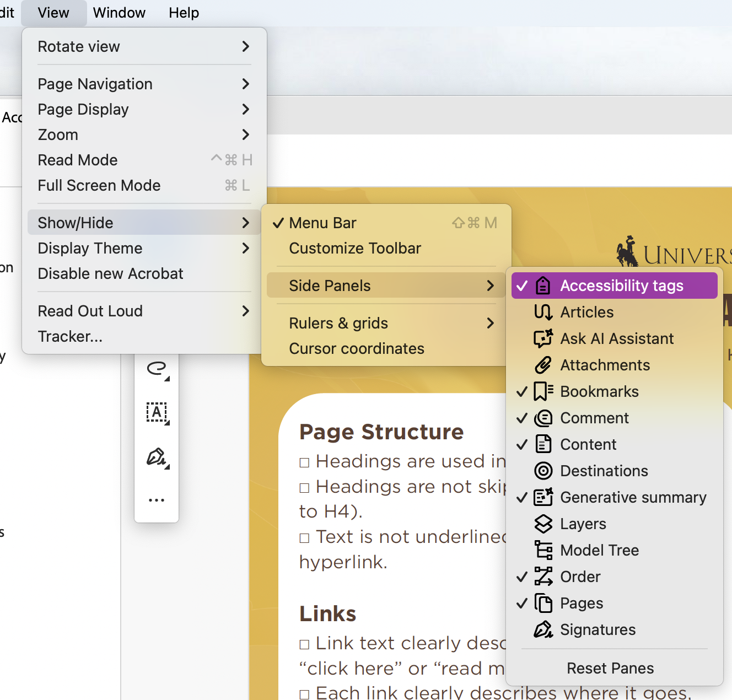Expand the Show/Hide submenu arrow
This screenshot has width=732, height=700.
[x=246, y=223]
